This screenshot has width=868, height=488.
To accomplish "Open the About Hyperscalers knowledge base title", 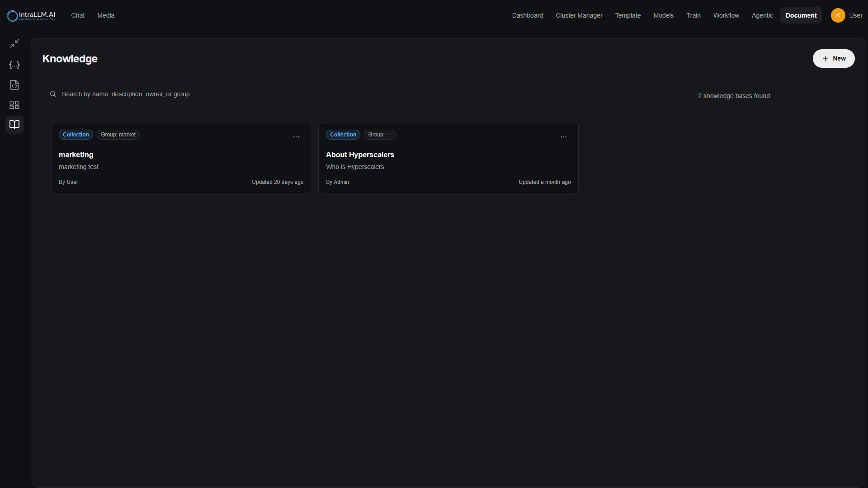I will [360, 155].
